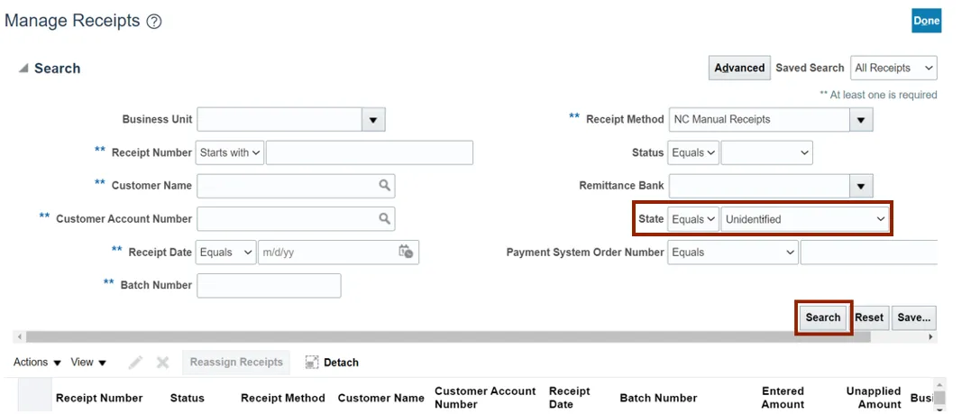This screenshot has width=980, height=414.
Task: Click into the Batch Number input field
Action: [x=269, y=285]
